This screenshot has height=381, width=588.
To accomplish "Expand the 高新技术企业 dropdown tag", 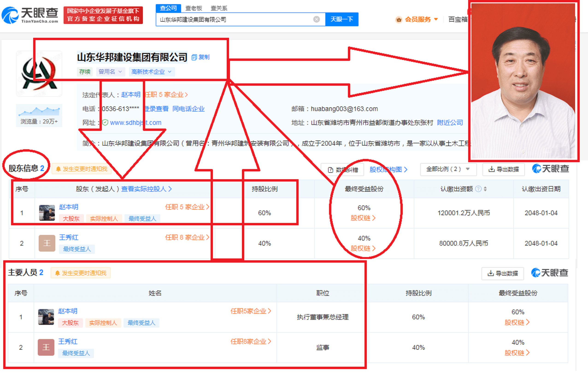I will (x=151, y=72).
